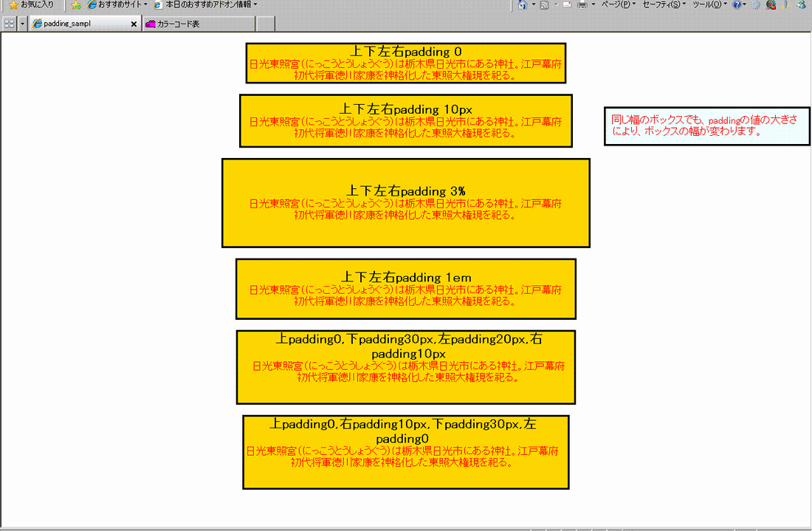Screen dimensions: 812x531
Task: Click the red 日光東照宮 text under padding 0
Action: click(405, 70)
